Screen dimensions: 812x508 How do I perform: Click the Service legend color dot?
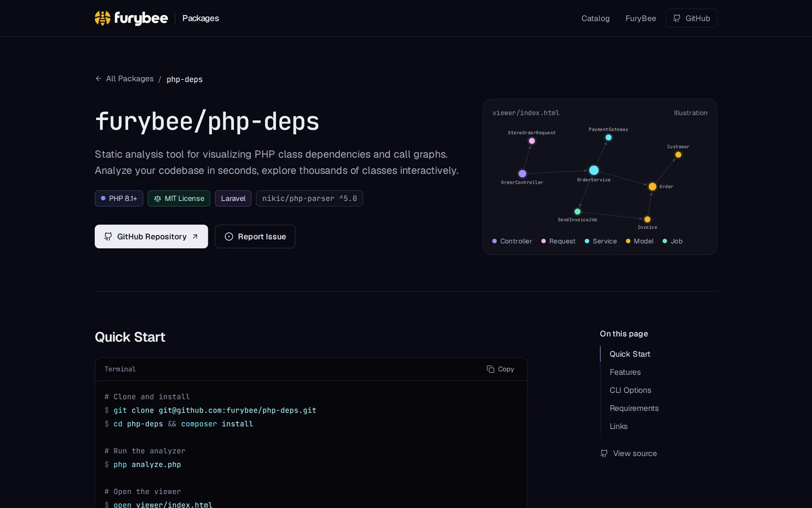[587, 241]
